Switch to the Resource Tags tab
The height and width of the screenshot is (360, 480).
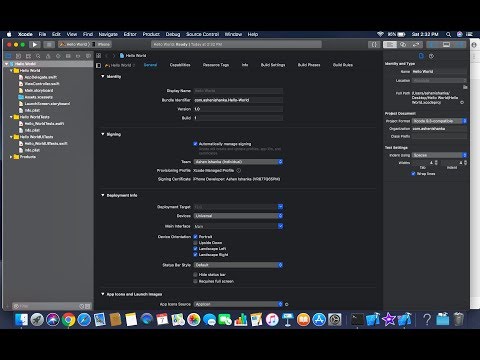(x=216, y=65)
